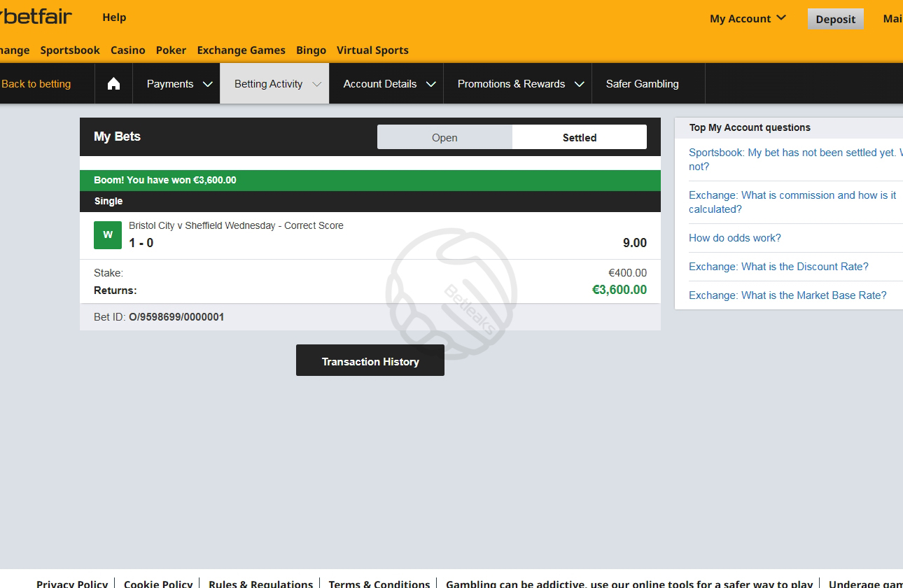Click the 'Boom! You have won' banner
The width and height of the screenshot is (903, 588).
[370, 180]
